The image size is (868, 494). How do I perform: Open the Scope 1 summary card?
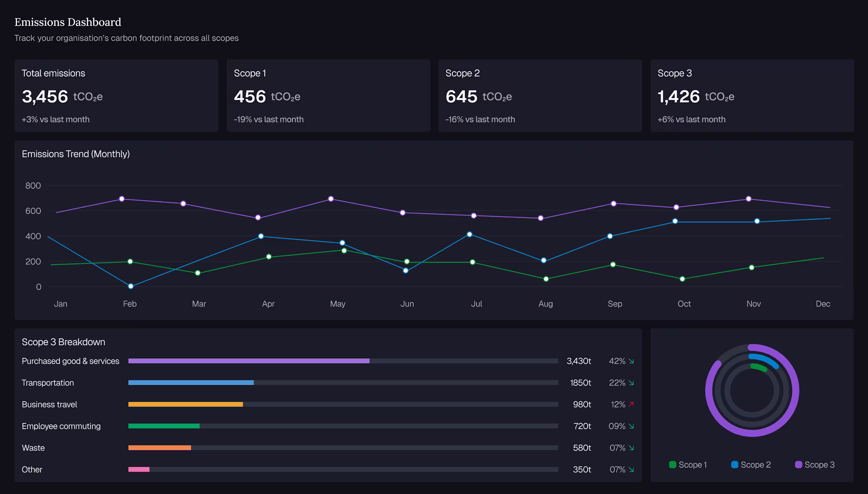coord(328,96)
